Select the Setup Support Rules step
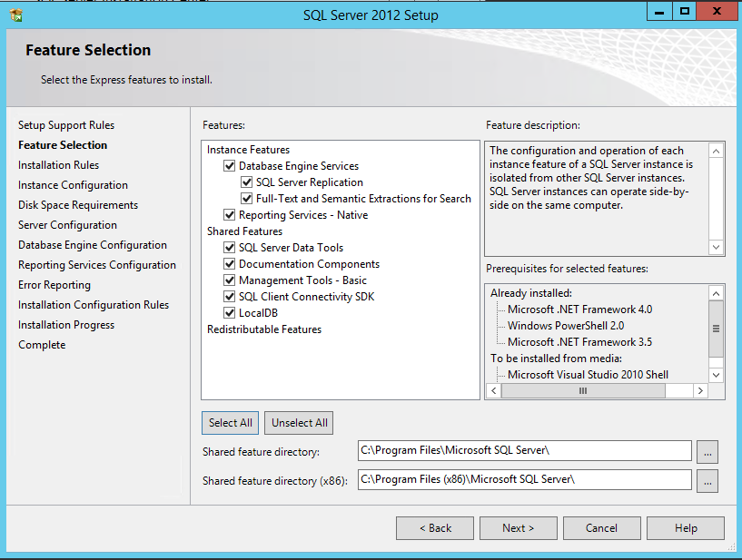This screenshot has height=560, width=742. pos(66,125)
